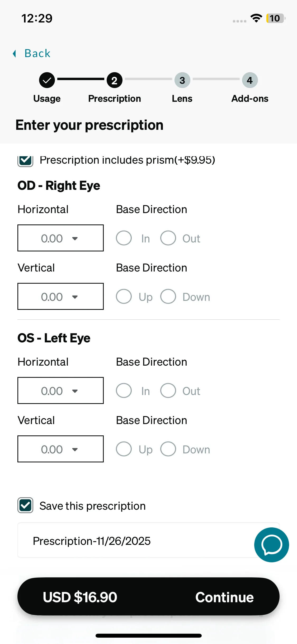The image size is (297, 644).
Task: Go to the Lens step label
Action: (x=182, y=99)
